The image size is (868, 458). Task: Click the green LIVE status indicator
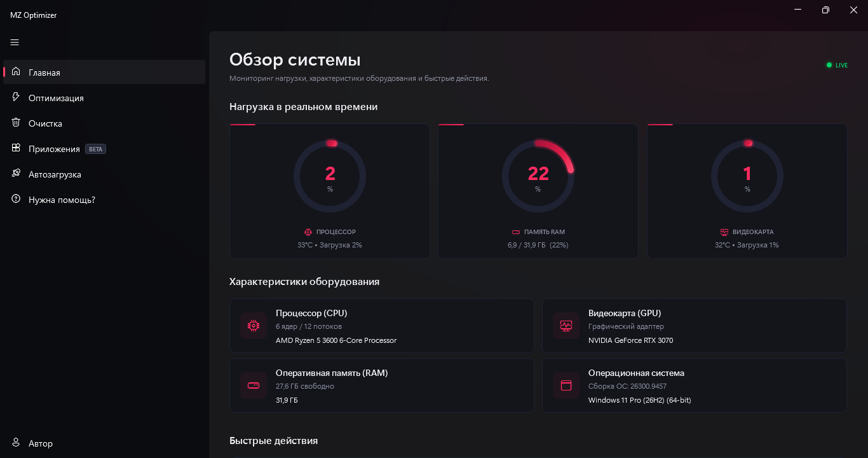[837, 65]
